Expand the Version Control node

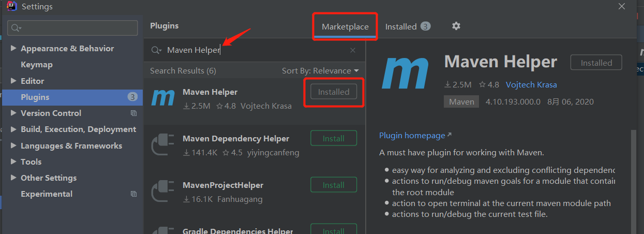[x=13, y=113]
